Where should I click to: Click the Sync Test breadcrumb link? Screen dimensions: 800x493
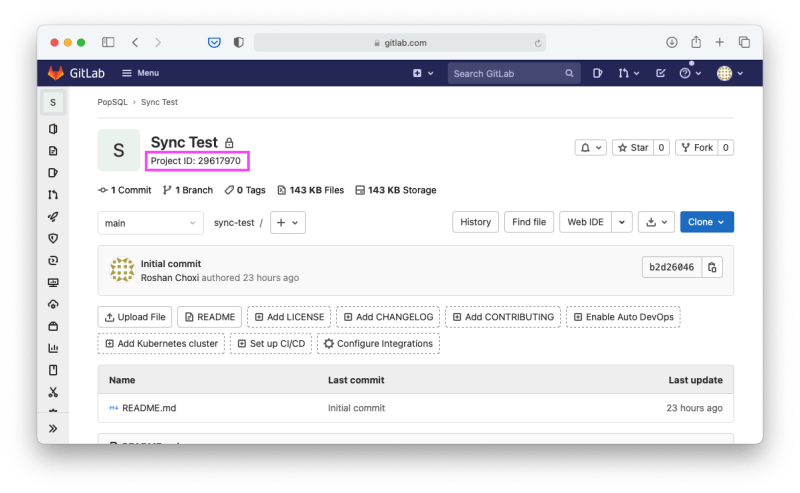(159, 102)
